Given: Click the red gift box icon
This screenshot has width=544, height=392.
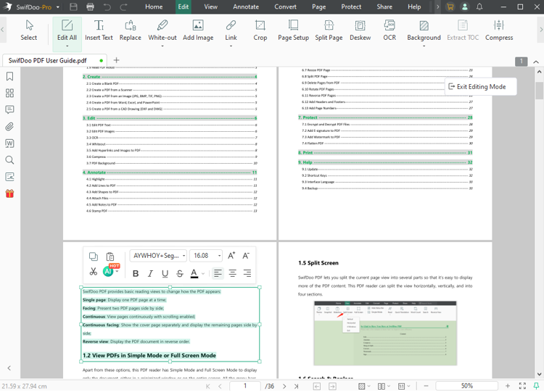Looking at the screenshot, I should [9, 193].
